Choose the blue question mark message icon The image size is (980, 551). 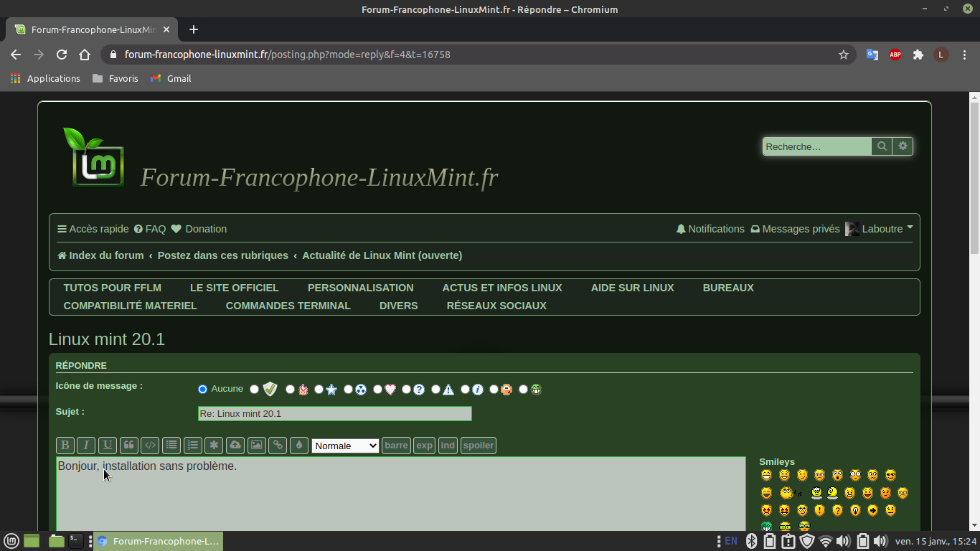point(406,390)
